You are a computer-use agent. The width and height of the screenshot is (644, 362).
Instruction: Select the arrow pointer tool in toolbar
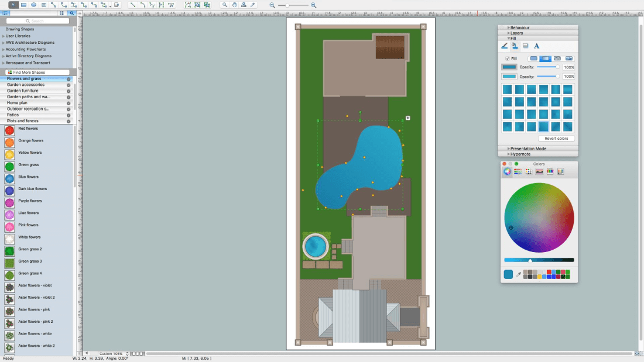pos(13,5)
